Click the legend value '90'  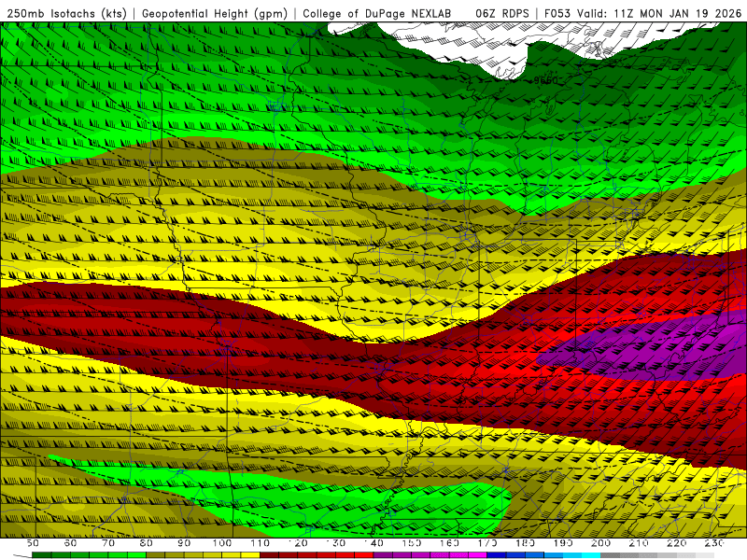(184, 543)
